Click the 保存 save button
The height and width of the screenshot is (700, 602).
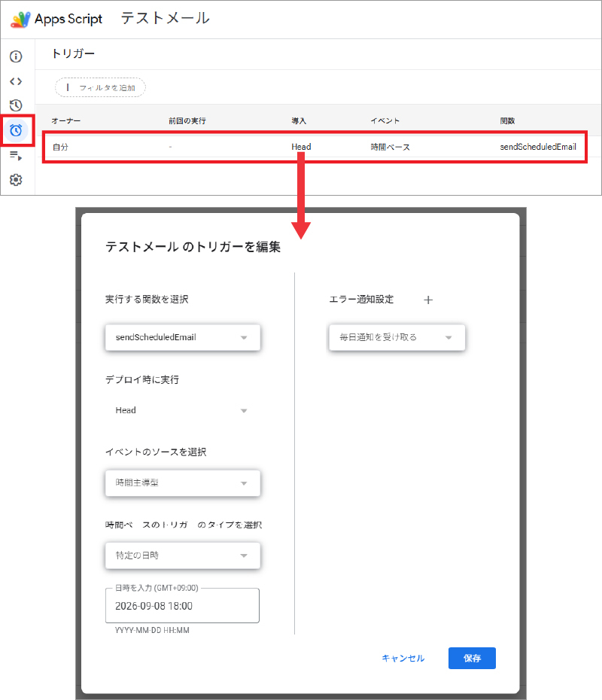click(472, 658)
